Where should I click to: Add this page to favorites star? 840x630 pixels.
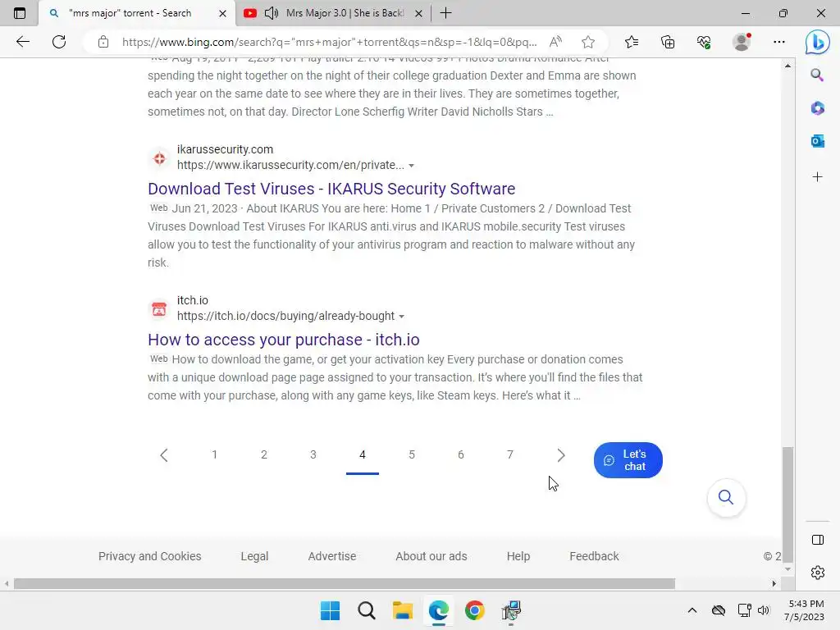[x=588, y=42]
